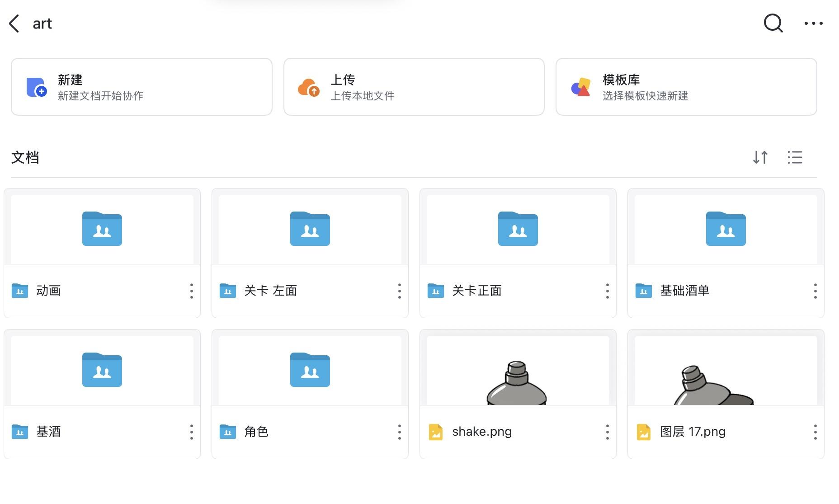Viewport: 839px width, 504px height.
Task: Show more options for 基础酒单 folder
Action: 815,291
